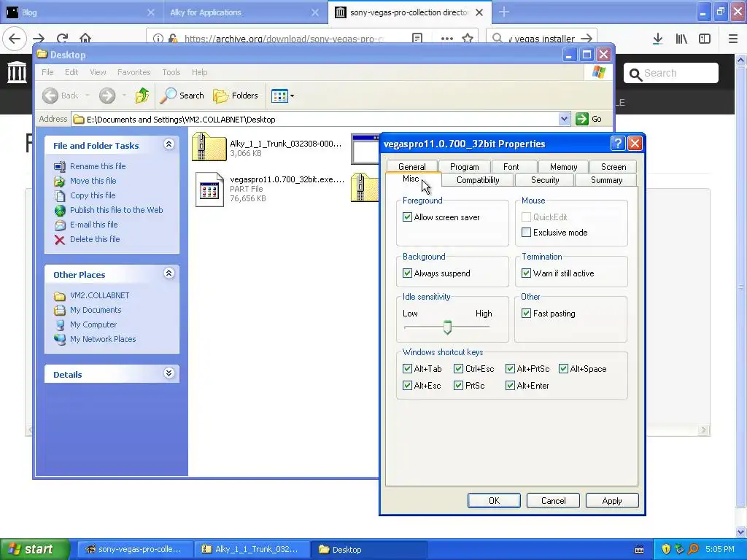Toggle Firefox sidebar icon
Image resolution: width=747 pixels, height=560 pixels.
click(x=705, y=39)
